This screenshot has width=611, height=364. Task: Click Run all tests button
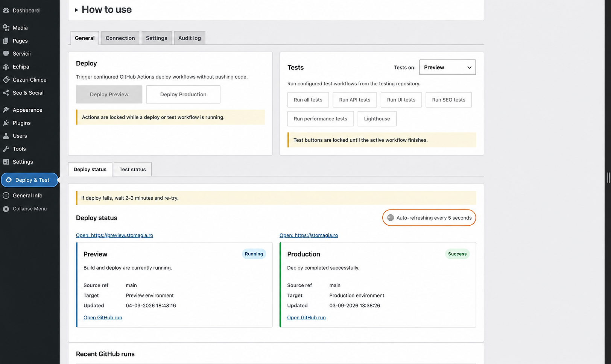click(x=308, y=100)
